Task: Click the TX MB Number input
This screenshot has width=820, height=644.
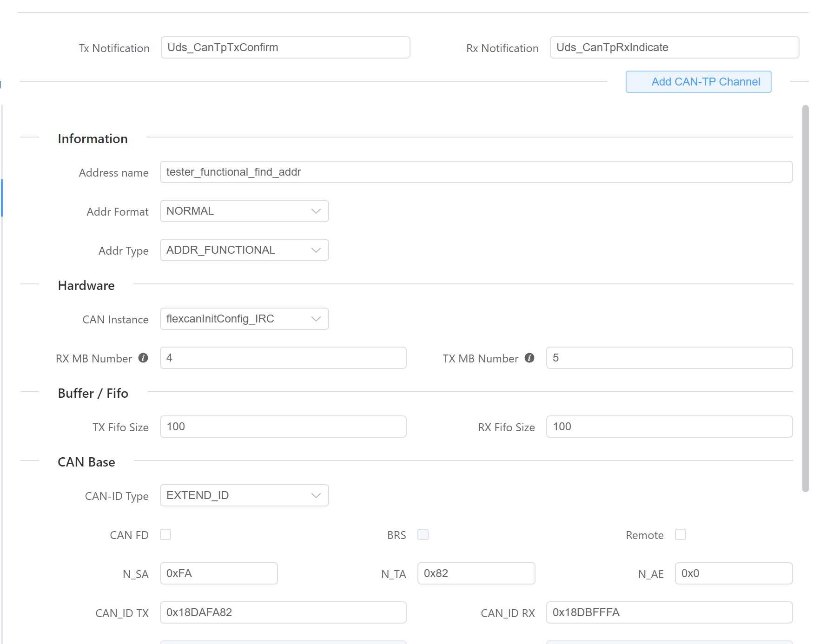Action: 669,358
